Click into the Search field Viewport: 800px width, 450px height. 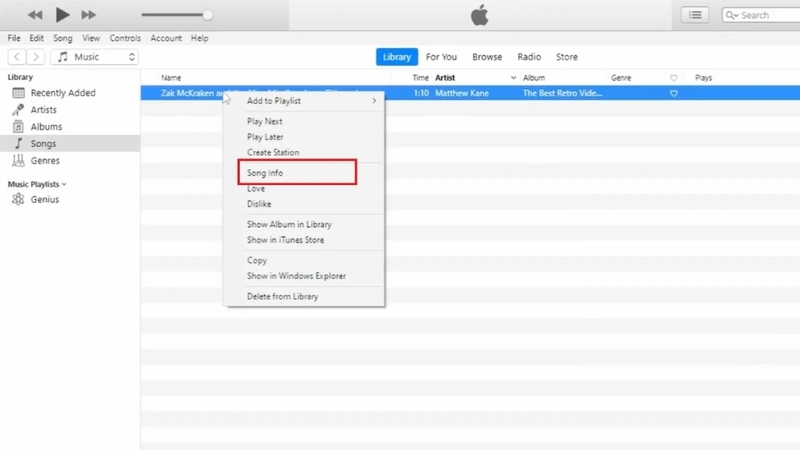[x=763, y=15]
